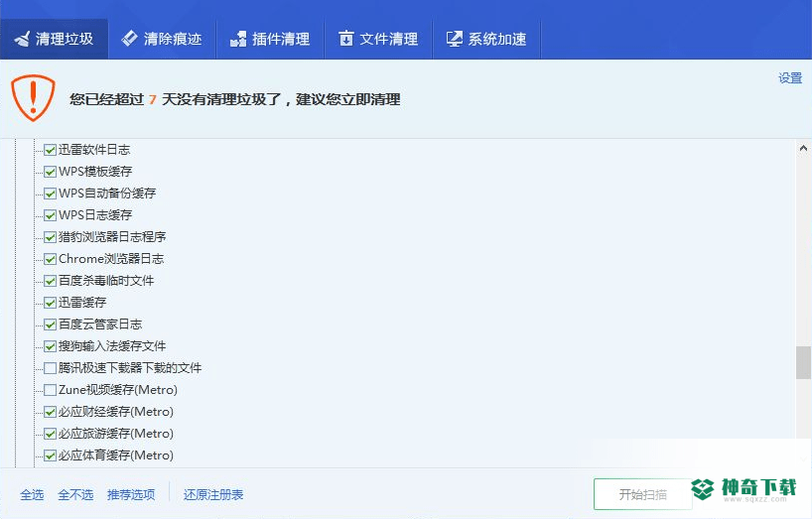Click the eraser icon on 清除痕迹 tab

129,39
